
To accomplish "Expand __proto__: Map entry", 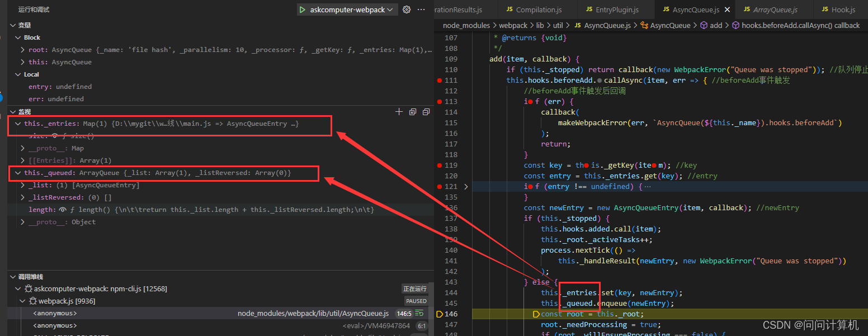I will (x=23, y=148).
